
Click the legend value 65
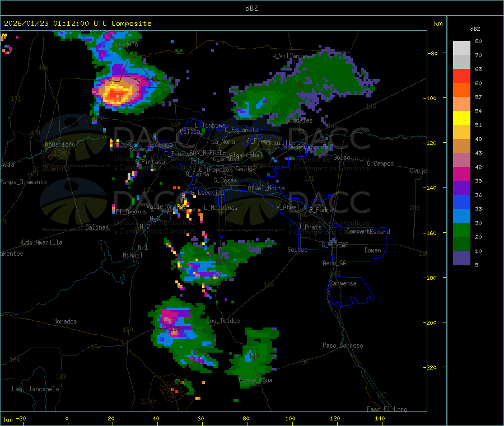pyautogui.click(x=478, y=69)
